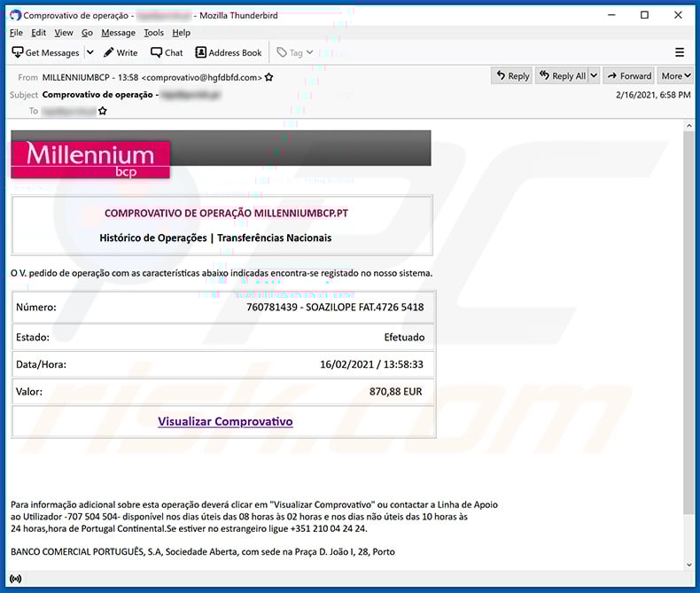Click the message pane vertical scrollbar
The height and width of the screenshot is (593, 700).
688,322
